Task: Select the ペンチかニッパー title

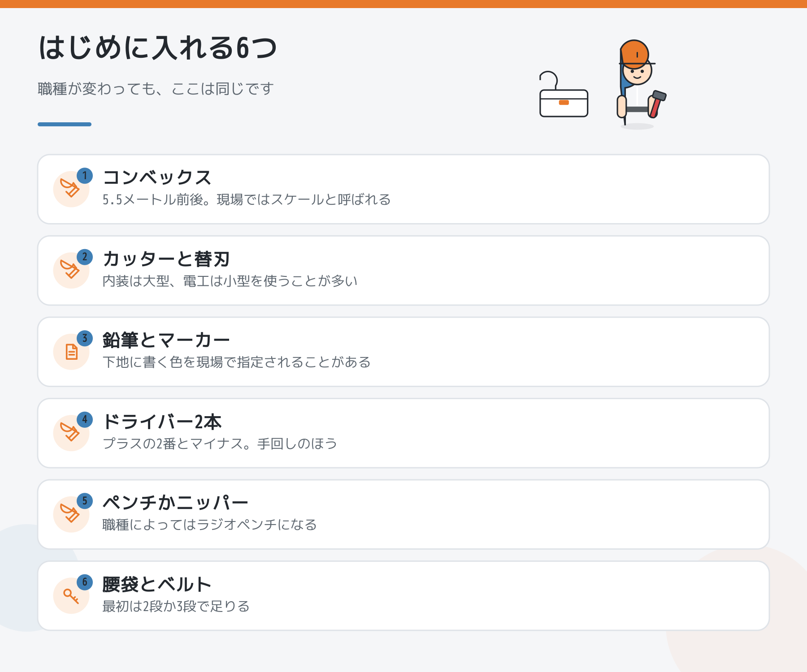Action: (x=175, y=503)
